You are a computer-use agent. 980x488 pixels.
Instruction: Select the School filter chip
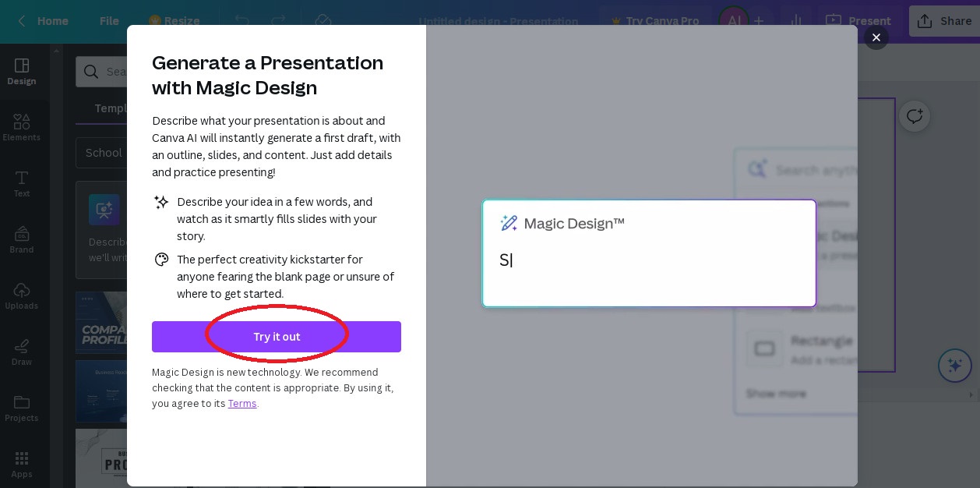click(101, 153)
